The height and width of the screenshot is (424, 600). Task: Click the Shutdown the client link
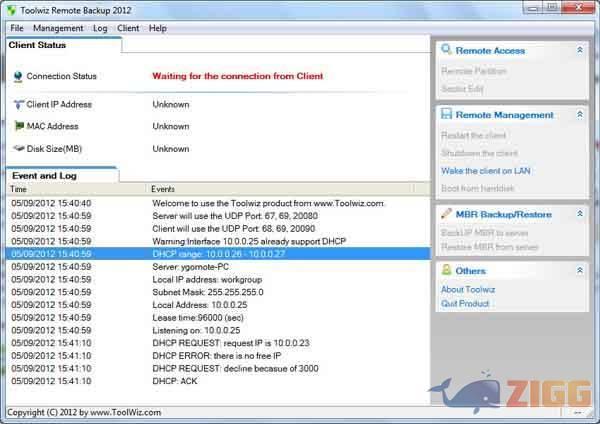(479, 153)
